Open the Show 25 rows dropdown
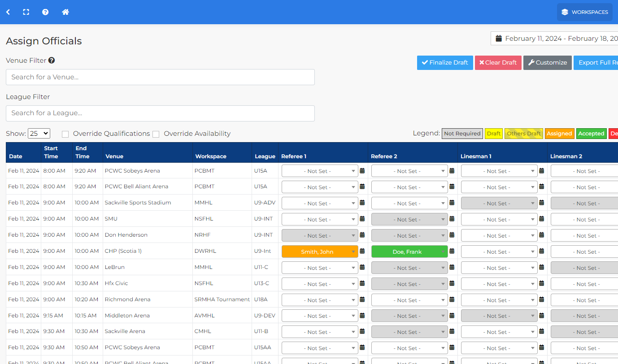This screenshot has height=364, width=618. click(x=39, y=134)
